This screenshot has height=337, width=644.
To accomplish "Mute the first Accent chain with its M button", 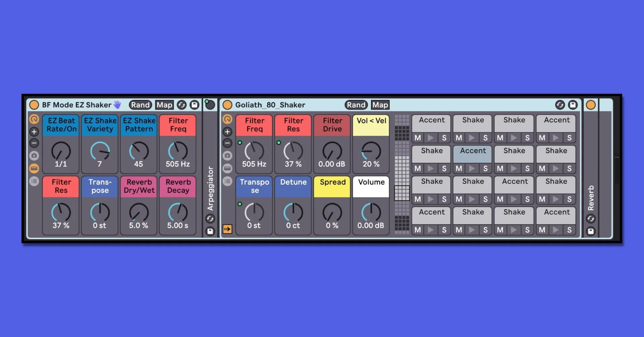I will (x=417, y=137).
